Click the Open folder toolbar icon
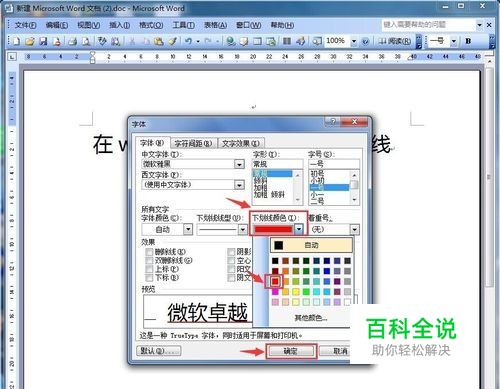The width and height of the screenshot is (500, 389). 30,41
